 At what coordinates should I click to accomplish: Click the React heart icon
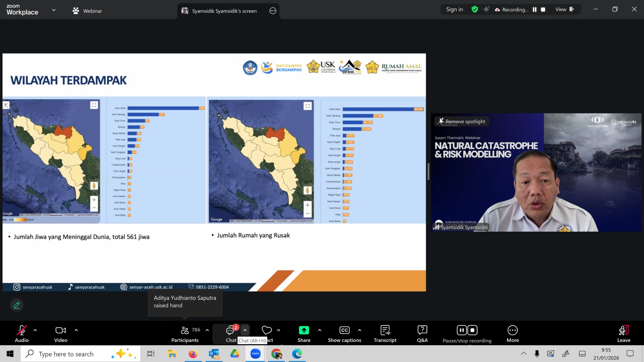pos(266,331)
